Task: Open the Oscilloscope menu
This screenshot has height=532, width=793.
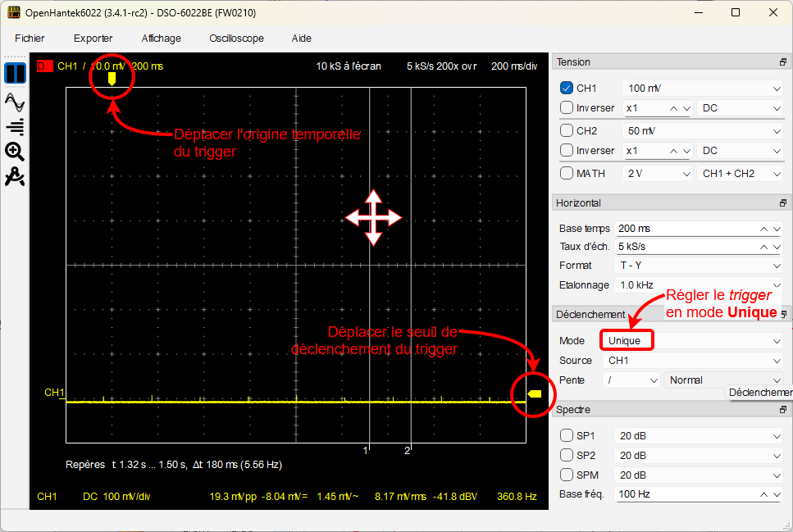Action: (236, 39)
